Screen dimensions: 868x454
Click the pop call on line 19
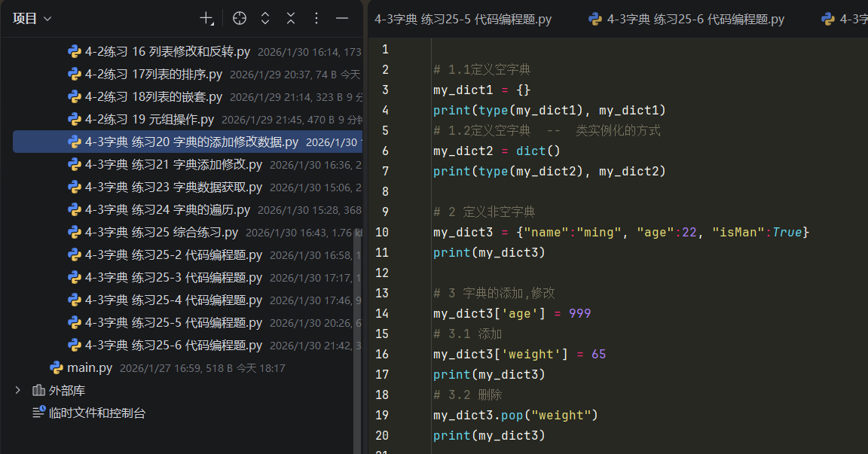point(512,416)
